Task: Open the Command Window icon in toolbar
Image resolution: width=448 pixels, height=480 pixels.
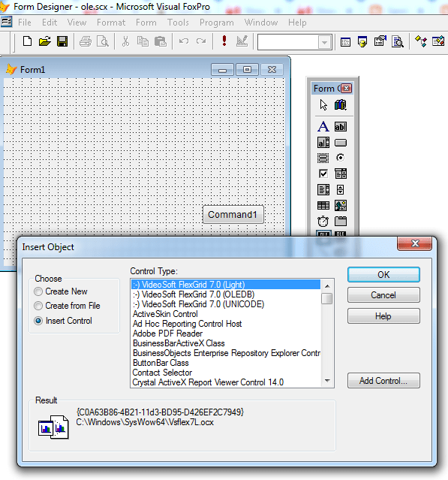Action: point(345,42)
